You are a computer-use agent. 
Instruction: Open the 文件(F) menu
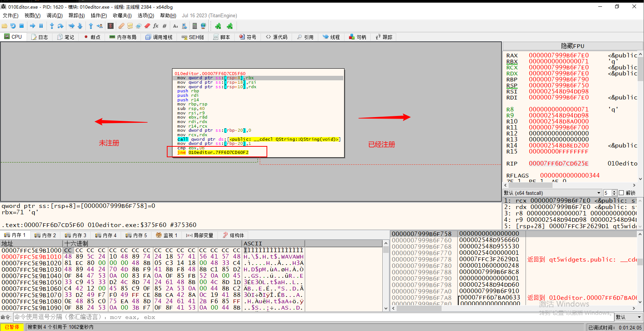[10, 15]
